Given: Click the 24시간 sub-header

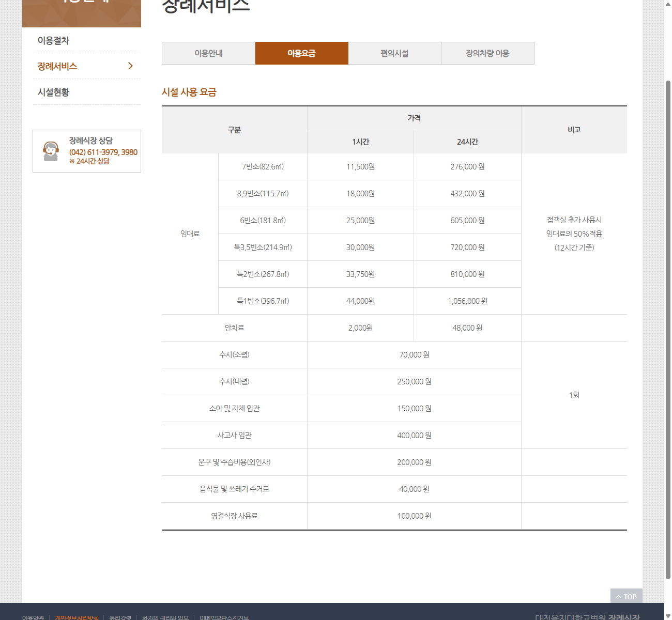Looking at the screenshot, I should (467, 142).
